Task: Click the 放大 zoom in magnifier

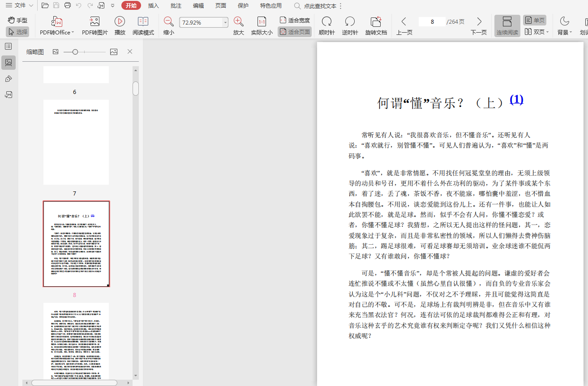Action: click(239, 22)
